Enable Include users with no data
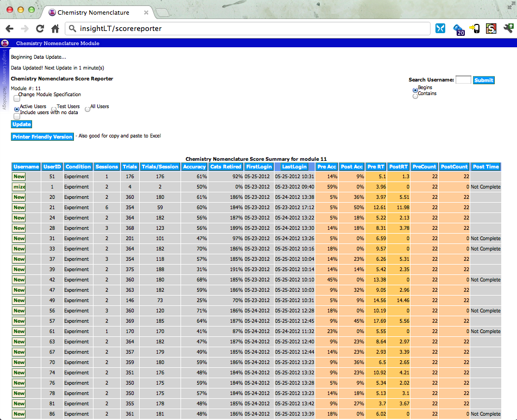Viewport: 517px width, 420px height. click(x=17, y=116)
